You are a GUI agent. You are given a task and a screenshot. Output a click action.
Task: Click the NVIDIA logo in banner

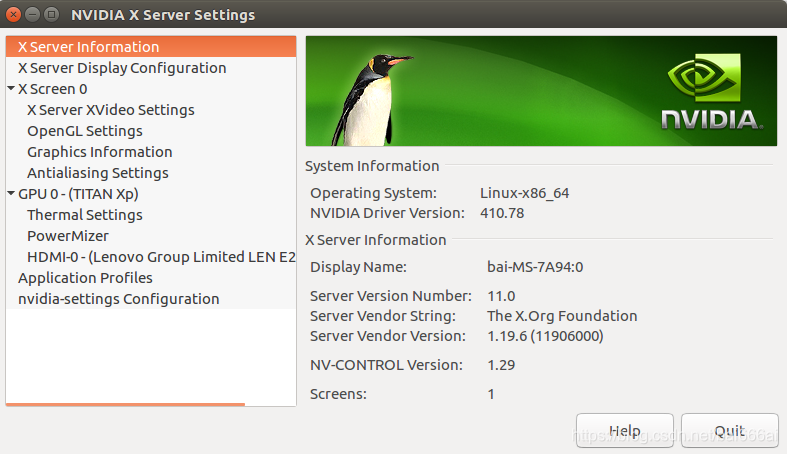click(x=710, y=92)
